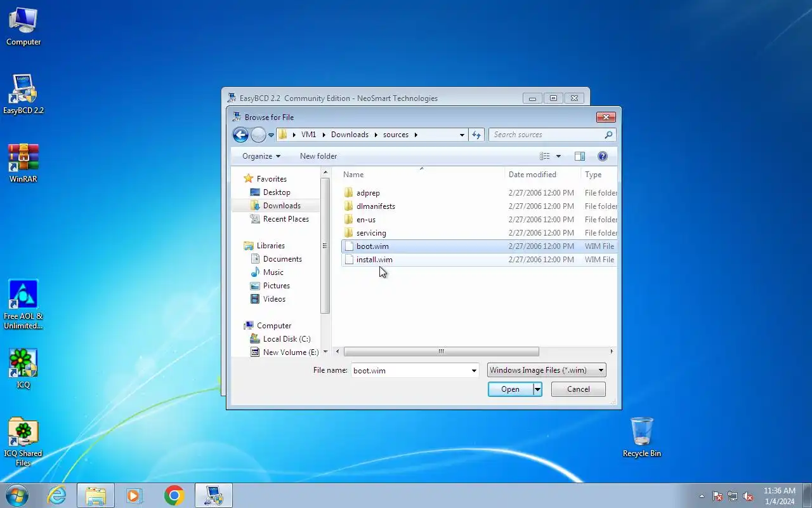Screen dimensions: 812x508
Task: Launch Internet Explorer from the taskbar
Action: click(x=57, y=495)
